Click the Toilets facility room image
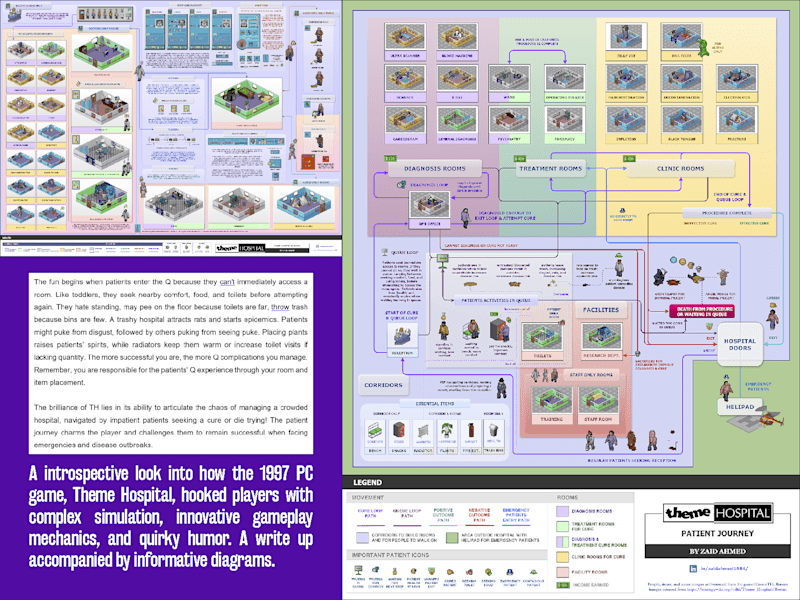The height and width of the screenshot is (600, 800). coord(542,337)
